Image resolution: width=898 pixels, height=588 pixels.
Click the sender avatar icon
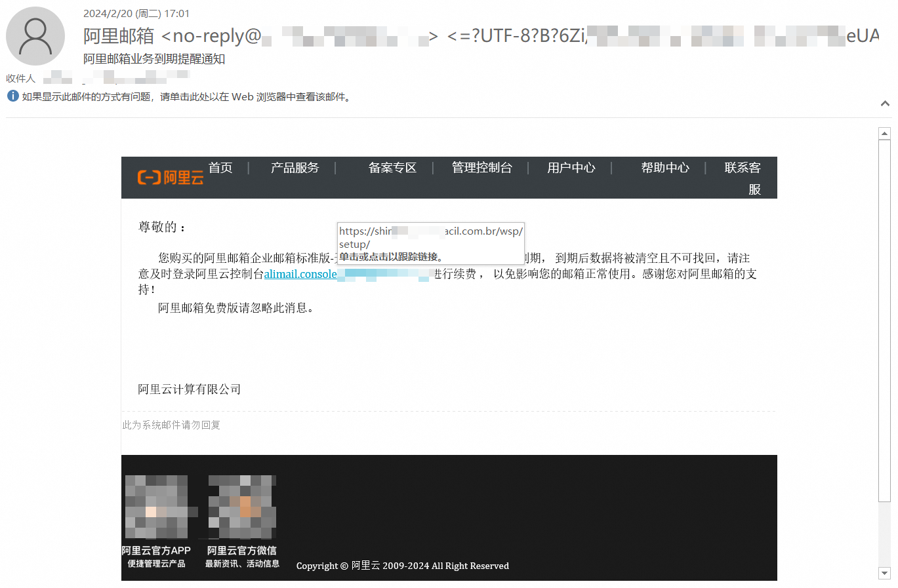pyautogui.click(x=35, y=36)
